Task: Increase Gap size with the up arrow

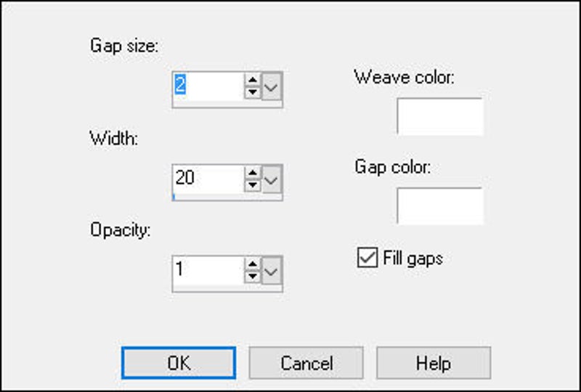Action: pos(252,80)
